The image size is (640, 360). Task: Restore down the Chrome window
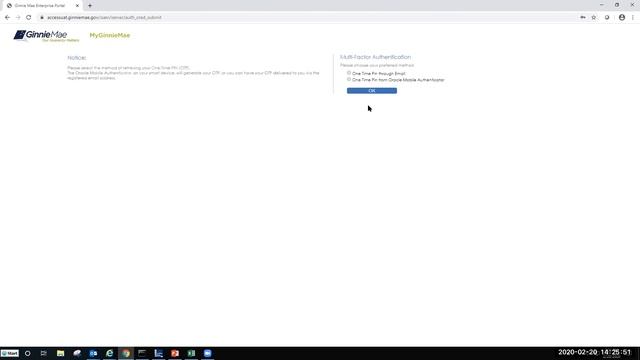click(617, 5)
